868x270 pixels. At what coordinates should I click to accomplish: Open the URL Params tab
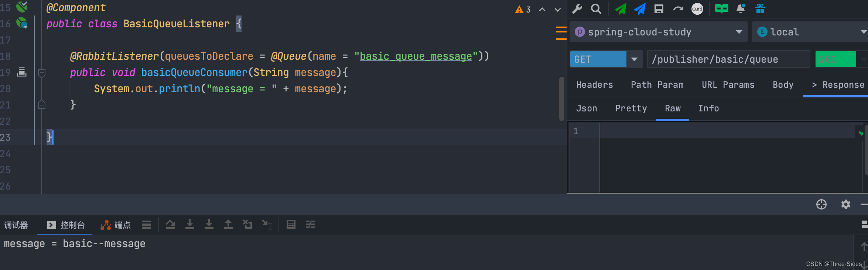point(728,85)
